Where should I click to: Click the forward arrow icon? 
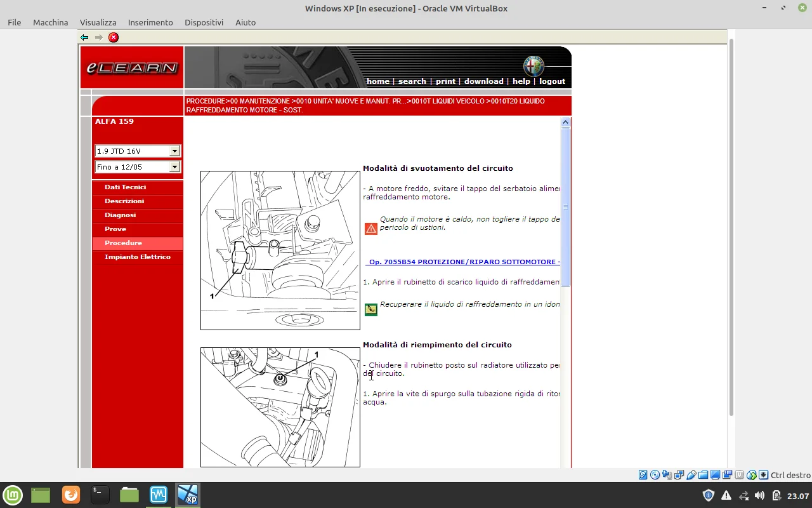[x=99, y=37]
